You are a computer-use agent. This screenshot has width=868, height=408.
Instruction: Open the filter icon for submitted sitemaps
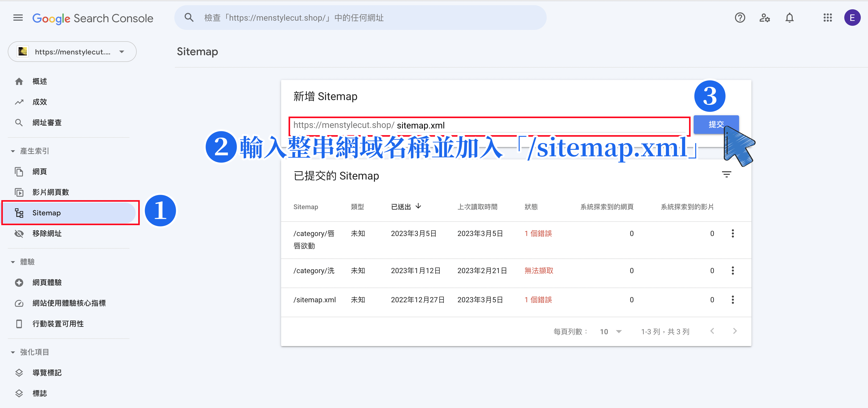726,175
